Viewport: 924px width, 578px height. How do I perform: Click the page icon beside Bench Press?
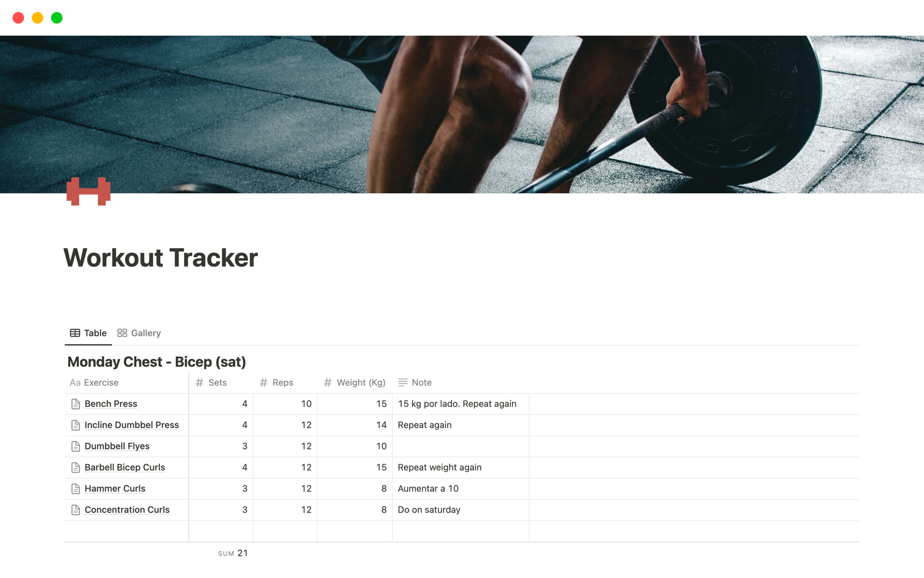76,404
